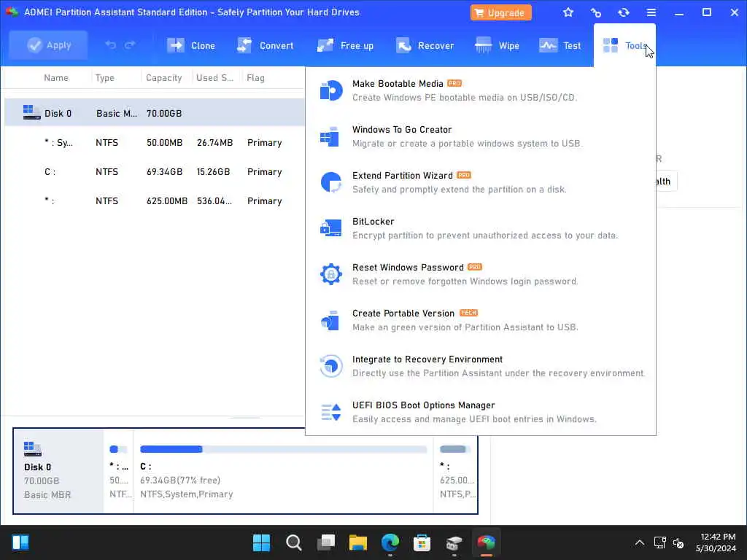Open the hamburger menu icon

click(x=651, y=12)
